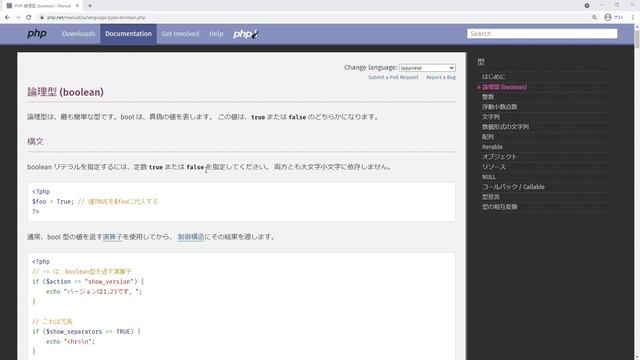
Task: Open はじめに in the sidebar
Action: pos(493,77)
